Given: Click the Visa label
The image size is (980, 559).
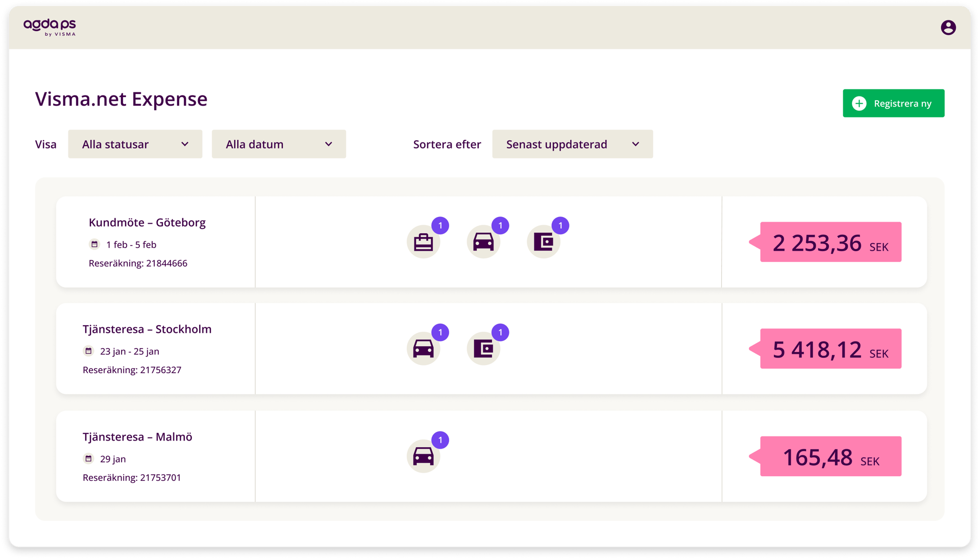Looking at the screenshot, I should pyautogui.click(x=45, y=144).
